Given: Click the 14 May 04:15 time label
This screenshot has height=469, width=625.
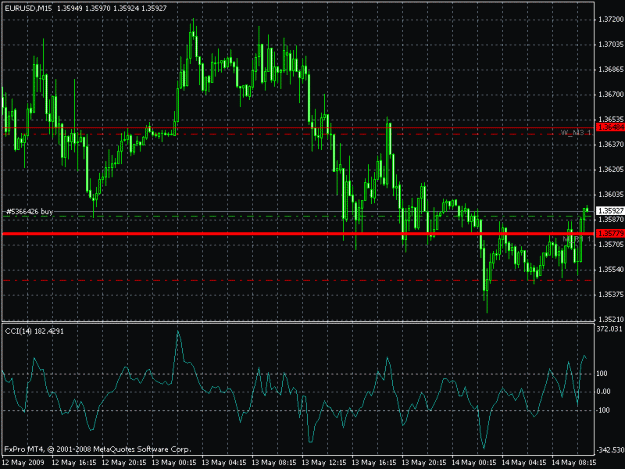Looking at the screenshot, I should (x=524, y=463).
